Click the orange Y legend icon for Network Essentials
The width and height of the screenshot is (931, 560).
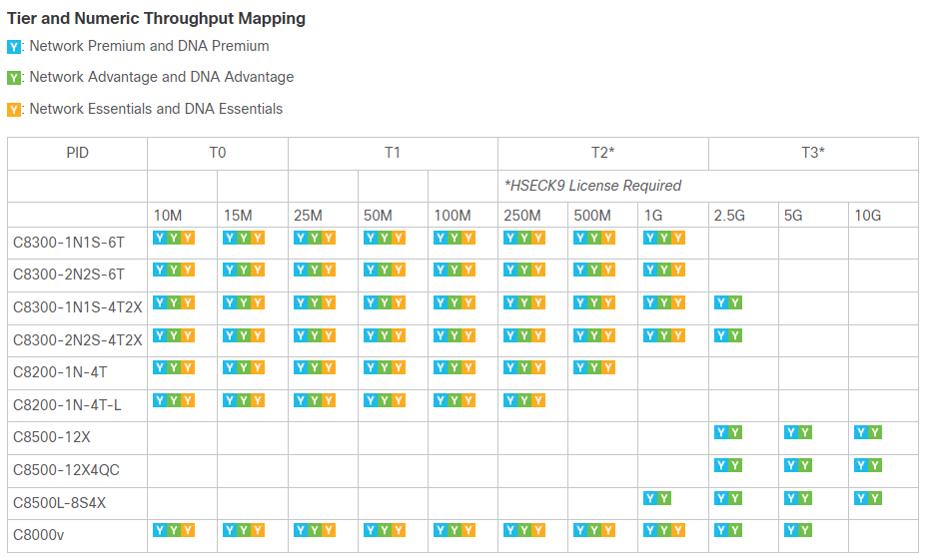(x=14, y=110)
